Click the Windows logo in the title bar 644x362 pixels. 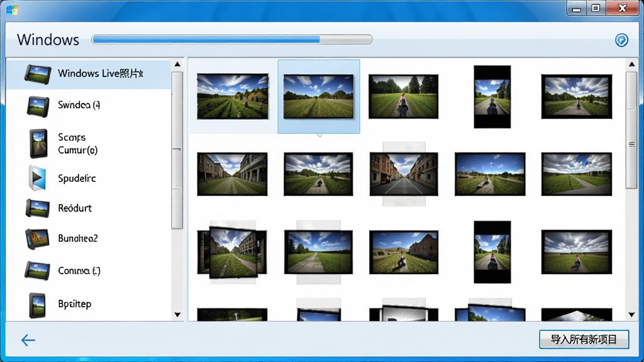tap(13, 9)
